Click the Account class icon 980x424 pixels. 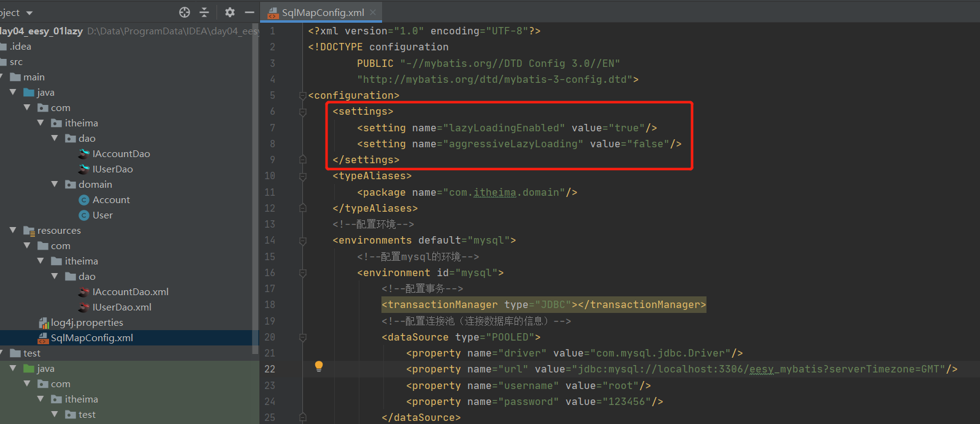pyautogui.click(x=85, y=200)
